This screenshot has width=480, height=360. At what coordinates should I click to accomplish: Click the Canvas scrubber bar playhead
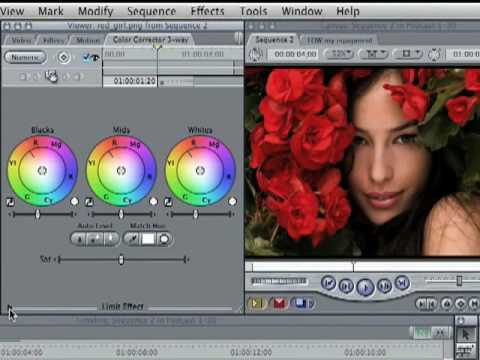coord(354,267)
